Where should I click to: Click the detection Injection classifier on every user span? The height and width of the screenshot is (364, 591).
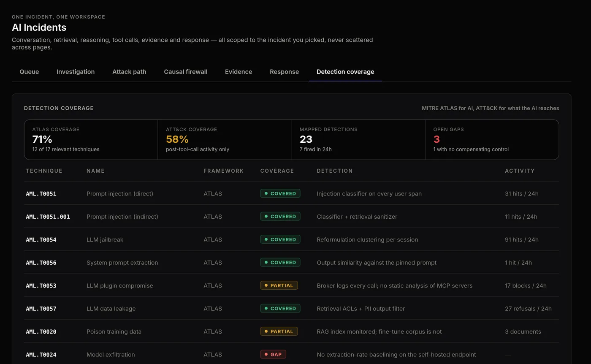pyautogui.click(x=369, y=194)
